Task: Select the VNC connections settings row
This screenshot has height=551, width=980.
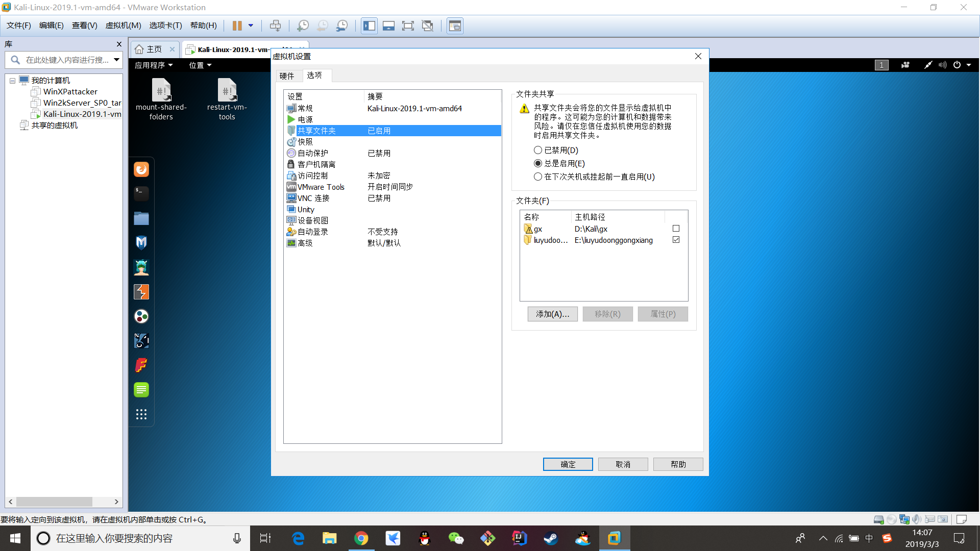Action: pos(393,198)
